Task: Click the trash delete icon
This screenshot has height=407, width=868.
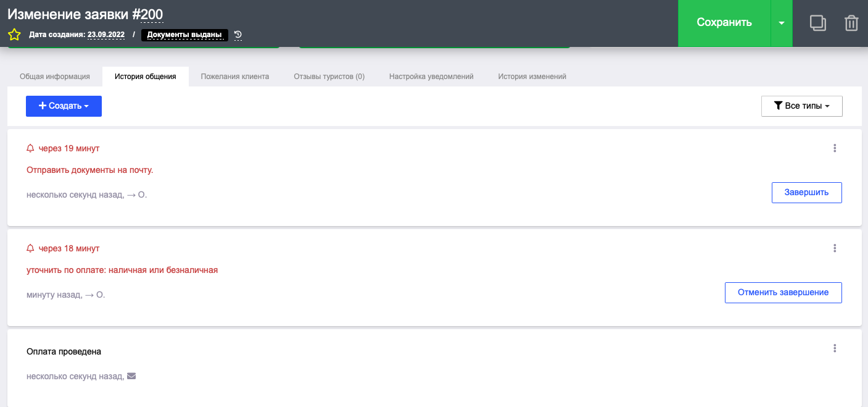Action: click(x=851, y=23)
